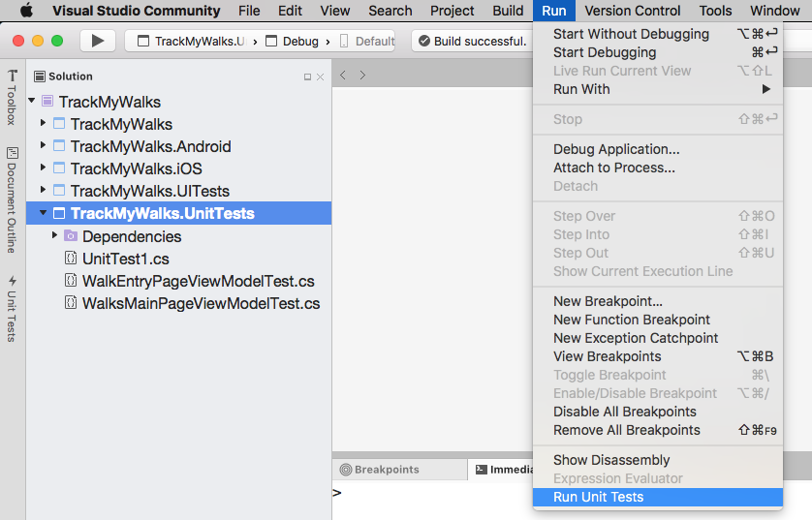Open the Unit Tests side panel
Viewport: 812px width, 520px height.
(x=12, y=309)
